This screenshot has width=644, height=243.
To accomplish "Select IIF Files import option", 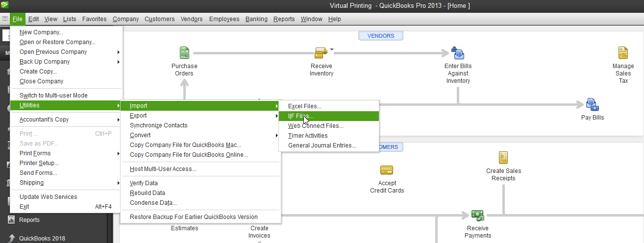I will (x=329, y=116).
